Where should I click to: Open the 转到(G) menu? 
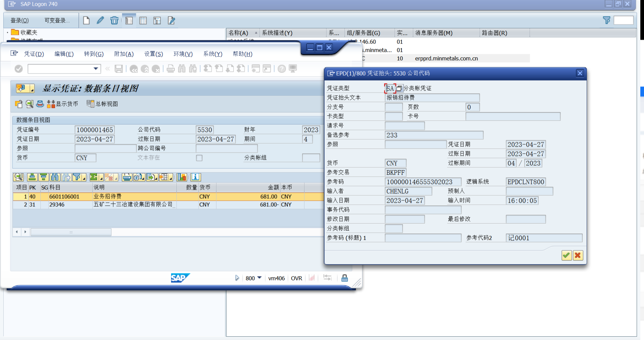click(x=94, y=54)
